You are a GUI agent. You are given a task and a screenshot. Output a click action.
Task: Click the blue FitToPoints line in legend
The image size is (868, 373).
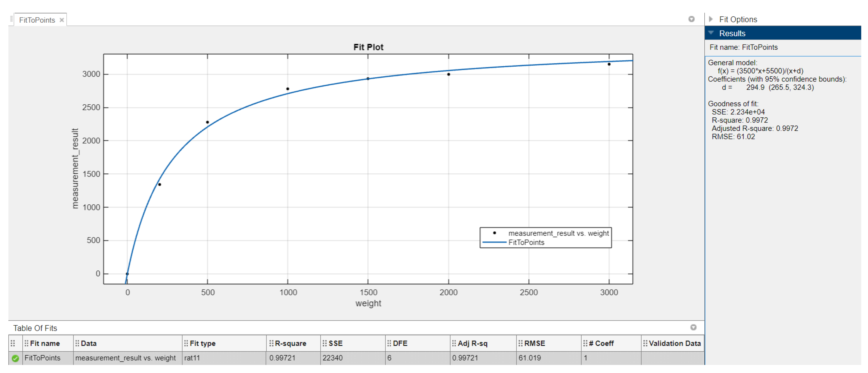click(494, 242)
